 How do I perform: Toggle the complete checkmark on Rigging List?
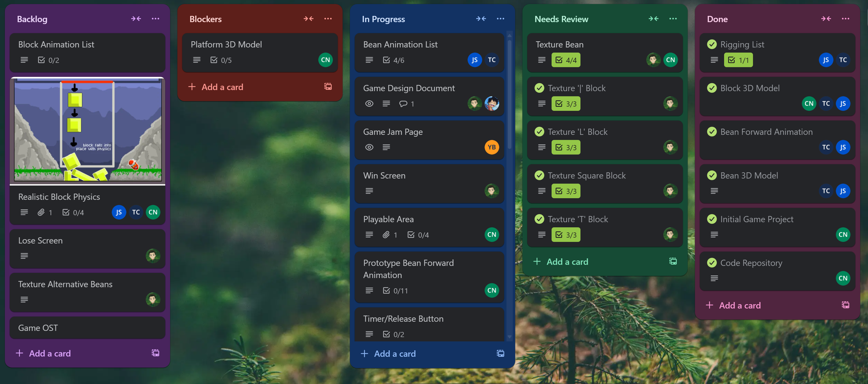(x=712, y=44)
